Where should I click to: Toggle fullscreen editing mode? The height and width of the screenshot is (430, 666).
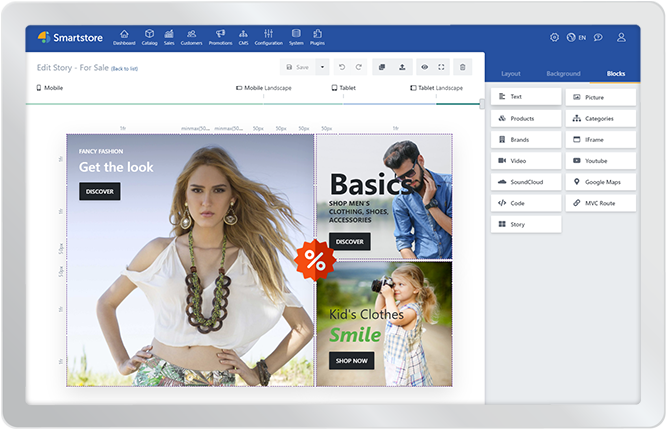coord(441,67)
